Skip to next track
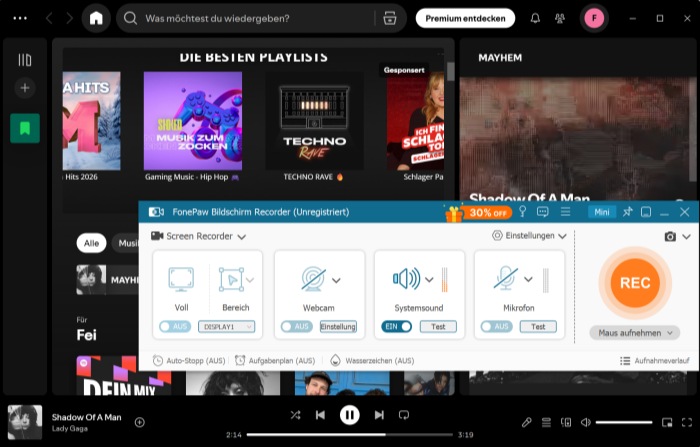This screenshot has width=700, height=447. (379, 415)
